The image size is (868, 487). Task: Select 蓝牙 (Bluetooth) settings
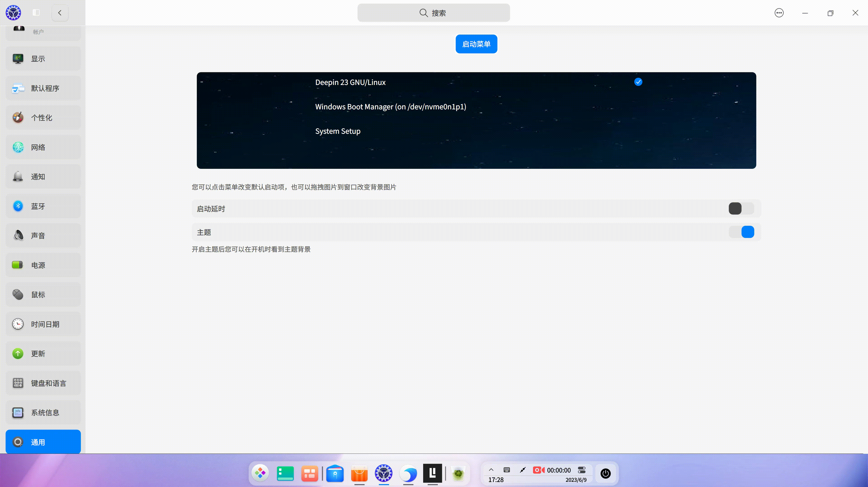coord(43,206)
